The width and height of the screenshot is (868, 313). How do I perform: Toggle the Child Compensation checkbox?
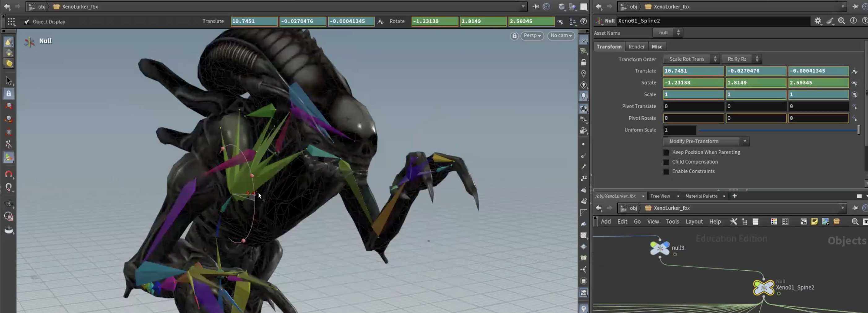pyautogui.click(x=666, y=162)
